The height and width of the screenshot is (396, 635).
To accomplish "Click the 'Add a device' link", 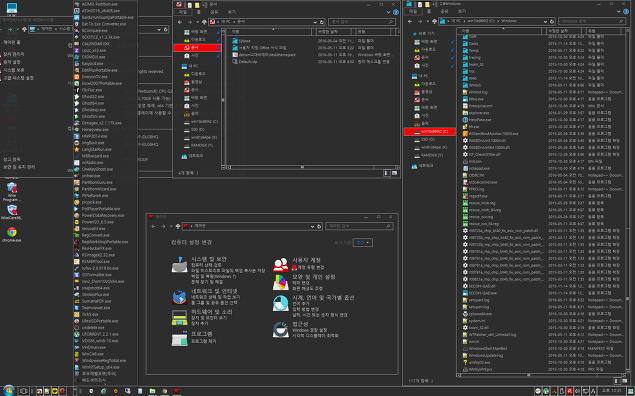I will [200, 324].
